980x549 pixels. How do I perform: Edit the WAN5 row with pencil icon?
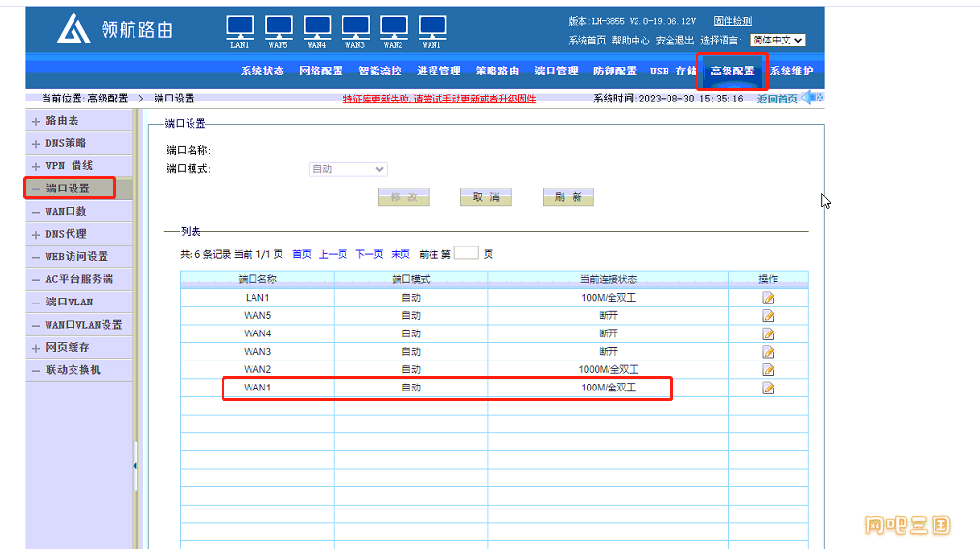(768, 316)
